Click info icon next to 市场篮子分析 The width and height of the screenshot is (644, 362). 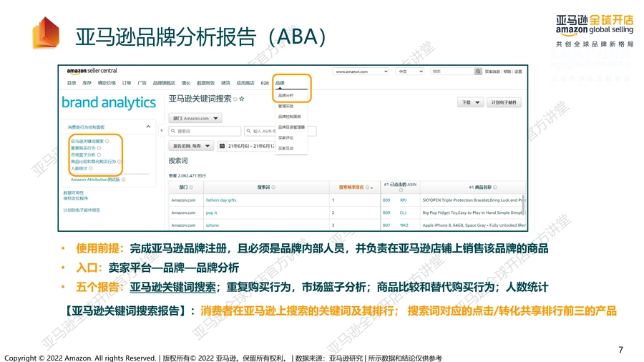click(99, 155)
